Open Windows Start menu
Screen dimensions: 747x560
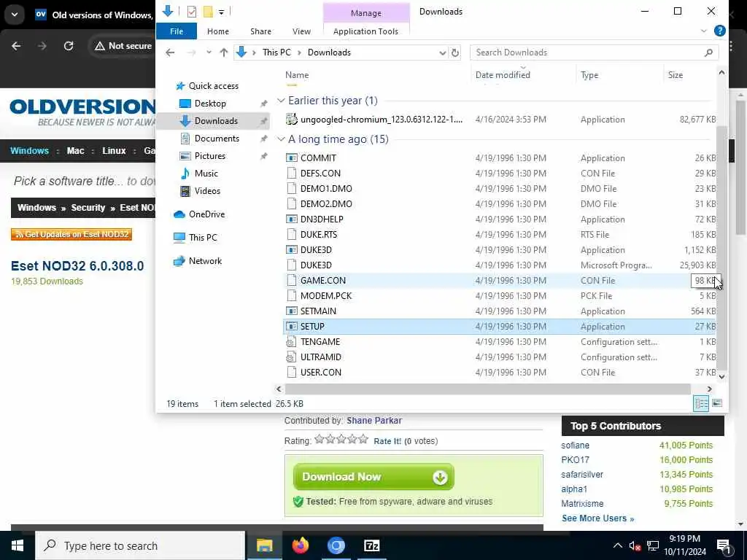pyautogui.click(x=18, y=545)
